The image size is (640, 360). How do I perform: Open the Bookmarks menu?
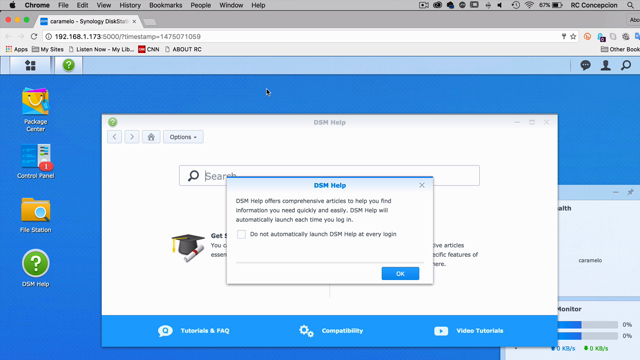[165, 5]
